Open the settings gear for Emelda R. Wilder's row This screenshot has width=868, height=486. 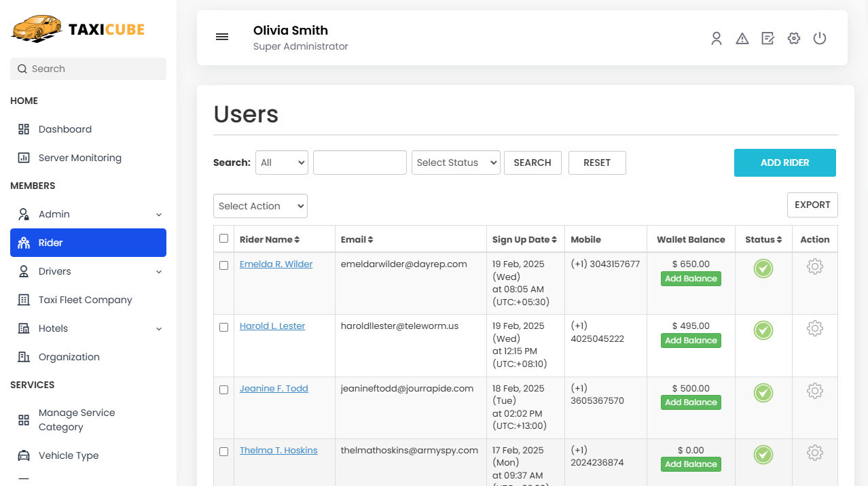click(x=814, y=266)
